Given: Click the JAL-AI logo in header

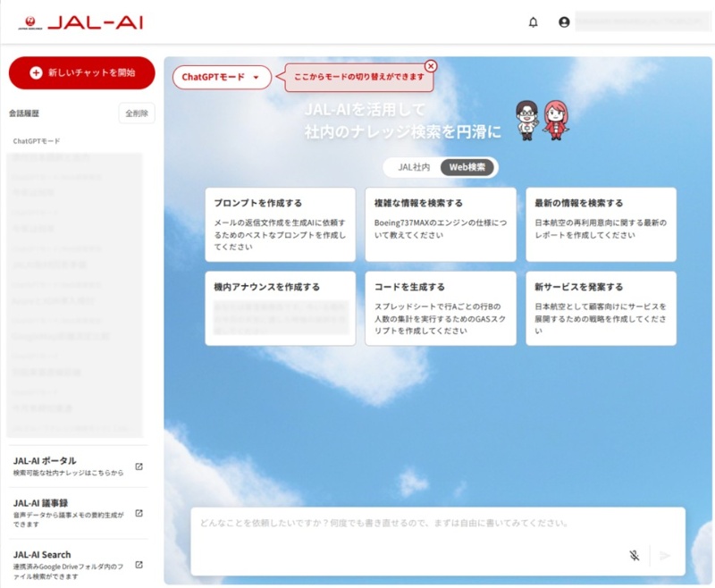Looking at the screenshot, I should [80, 22].
